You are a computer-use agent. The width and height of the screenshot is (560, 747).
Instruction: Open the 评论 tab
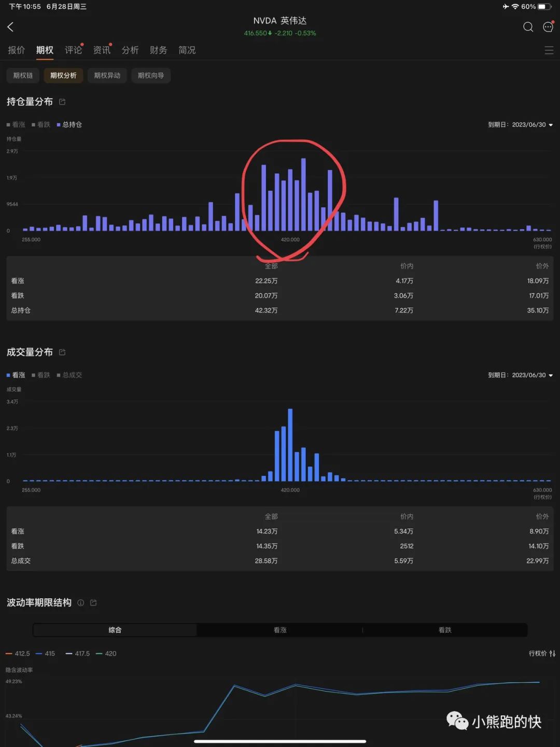point(74,50)
